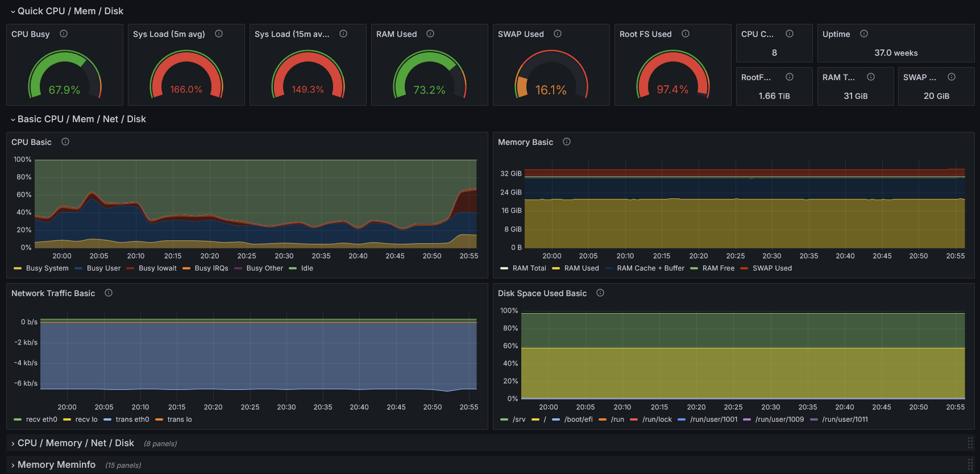Expand the CPU / Memory / Net / Disk row
This screenshot has height=474, width=980.
(73, 443)
